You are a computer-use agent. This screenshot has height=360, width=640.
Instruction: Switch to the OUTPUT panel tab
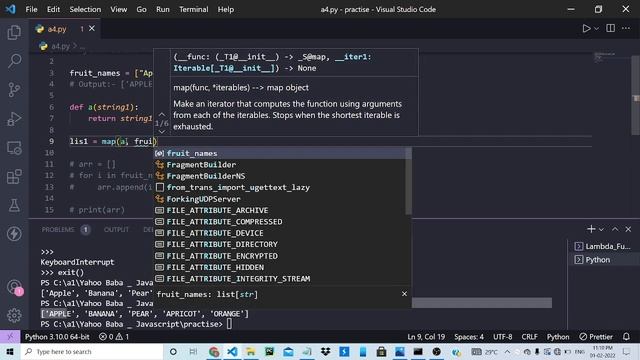pos(116,230)
